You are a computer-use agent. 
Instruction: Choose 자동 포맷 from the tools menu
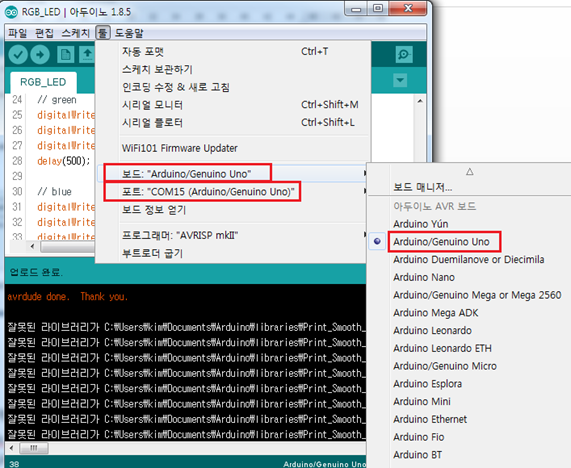tap(233, 51)
